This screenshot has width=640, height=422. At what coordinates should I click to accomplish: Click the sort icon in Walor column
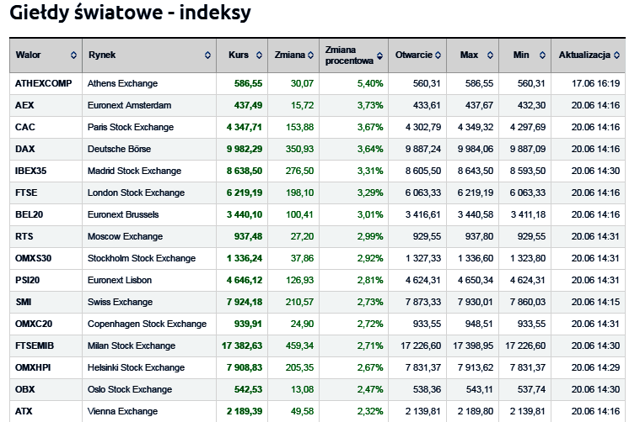pos(73,55)
